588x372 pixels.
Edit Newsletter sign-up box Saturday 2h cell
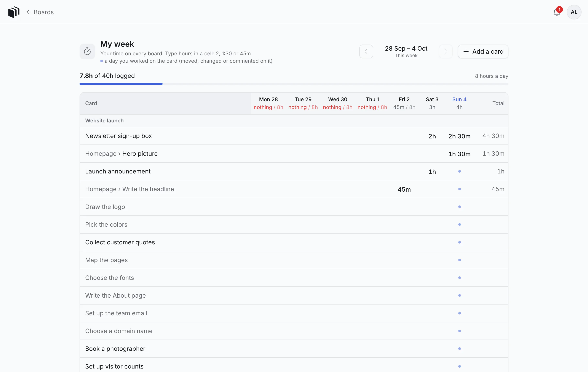click(x=432, y=136)
